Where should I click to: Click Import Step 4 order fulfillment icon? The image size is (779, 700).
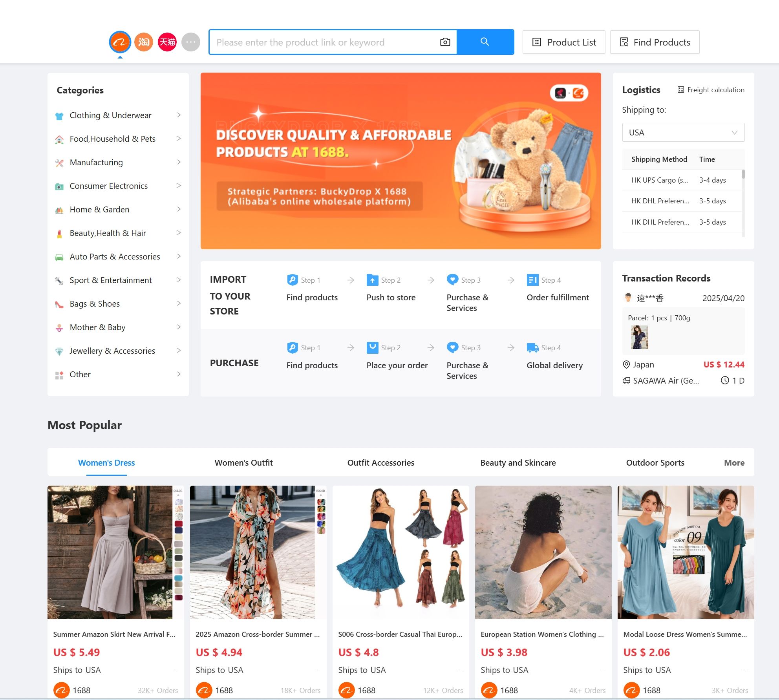532,280
